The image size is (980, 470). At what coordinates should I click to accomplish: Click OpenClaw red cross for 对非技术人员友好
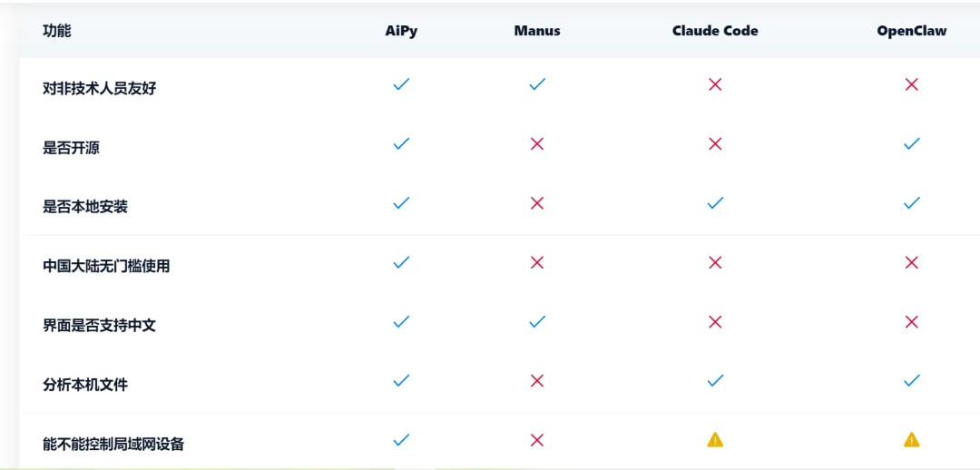click(912, 84)
